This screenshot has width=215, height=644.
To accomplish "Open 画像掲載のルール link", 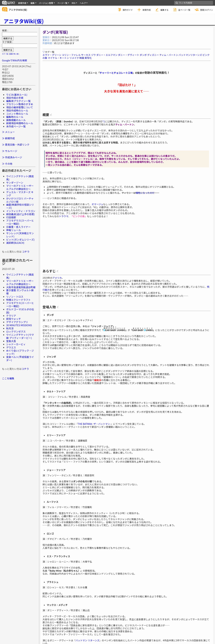I will [16, 120].
